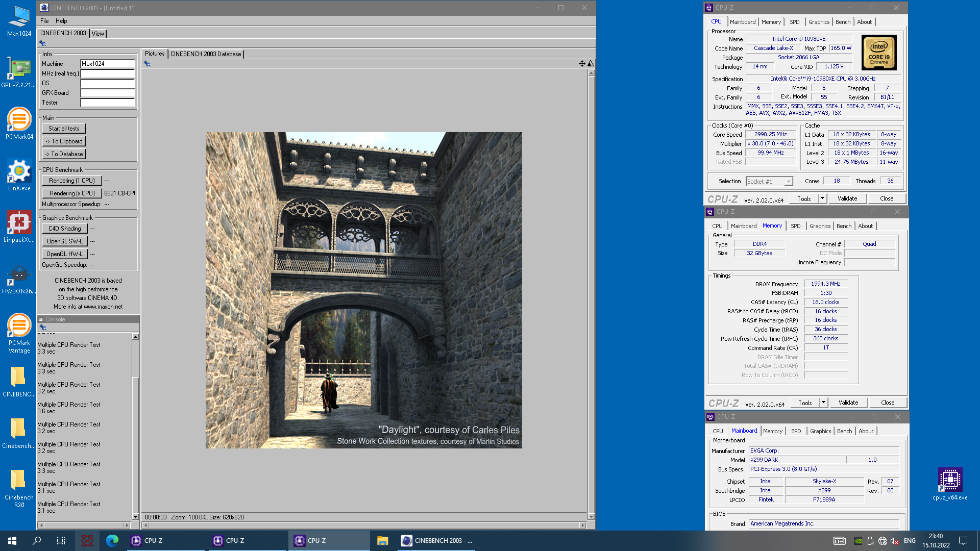Click Start all tests button
This screenshot has height=551, width=980.
tap(64, 129)
